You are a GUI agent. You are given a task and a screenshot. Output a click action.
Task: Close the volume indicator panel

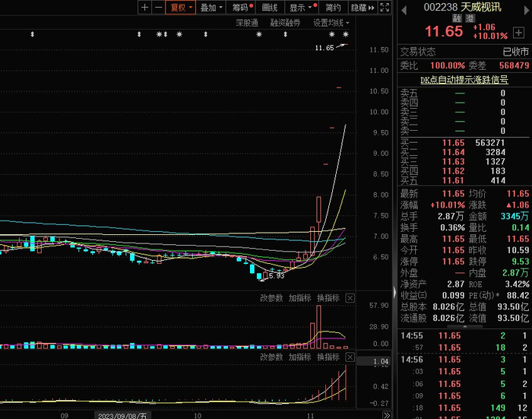[x=350, y=298]
